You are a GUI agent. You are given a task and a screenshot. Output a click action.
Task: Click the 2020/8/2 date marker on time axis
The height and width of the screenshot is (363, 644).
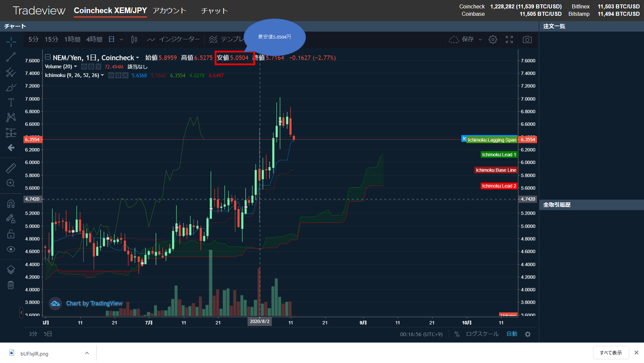(260, 322)
